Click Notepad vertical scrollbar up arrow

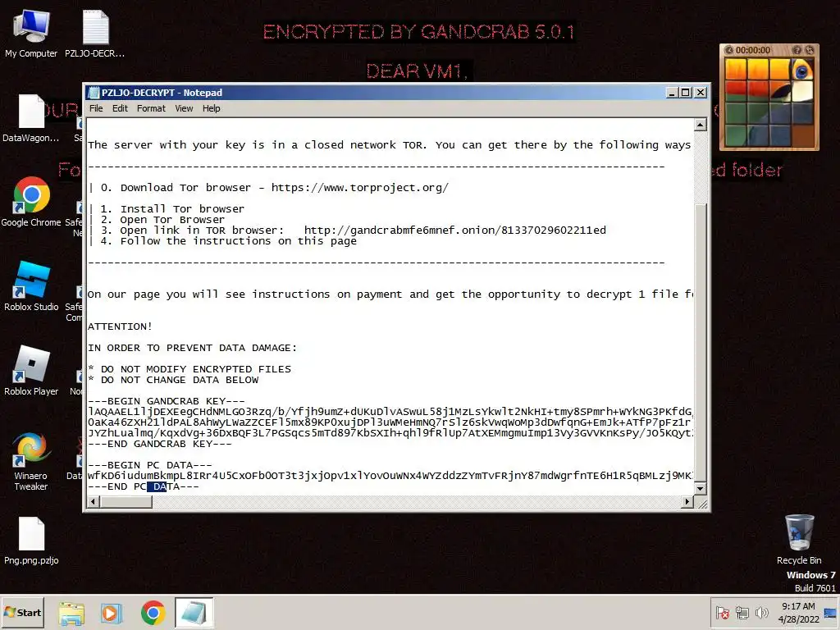pyautogui.click(x=701, y=125)
